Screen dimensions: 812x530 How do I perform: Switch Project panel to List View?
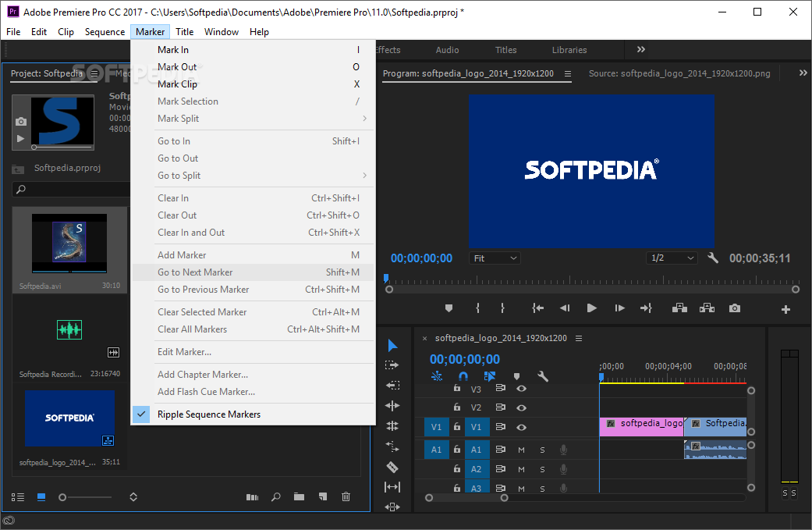(18, 497)
